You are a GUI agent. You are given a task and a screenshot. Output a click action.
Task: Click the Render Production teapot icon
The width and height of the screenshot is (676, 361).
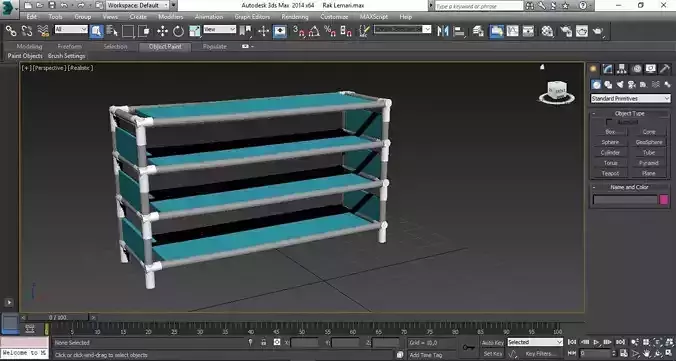[x=598, y=31]
